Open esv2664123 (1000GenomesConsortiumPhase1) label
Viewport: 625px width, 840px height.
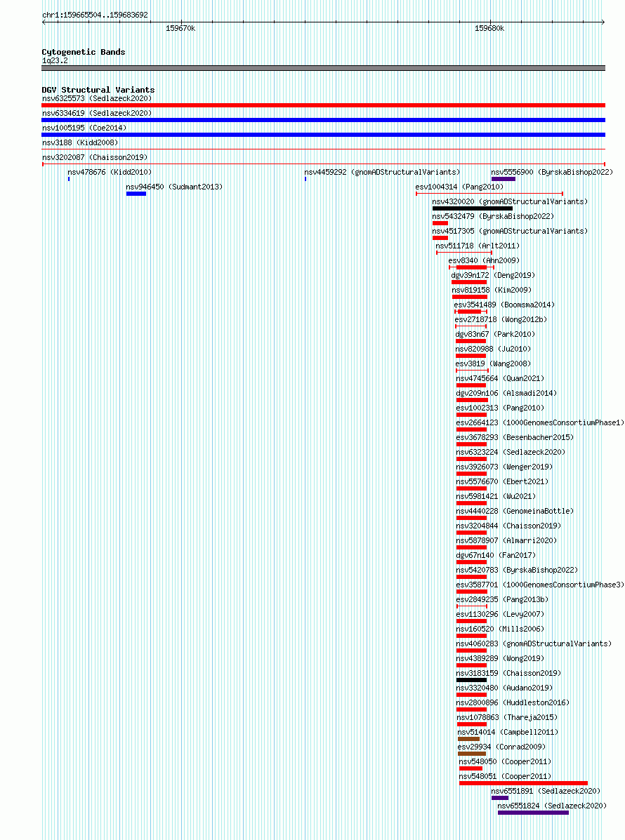[x=540, y=422]
